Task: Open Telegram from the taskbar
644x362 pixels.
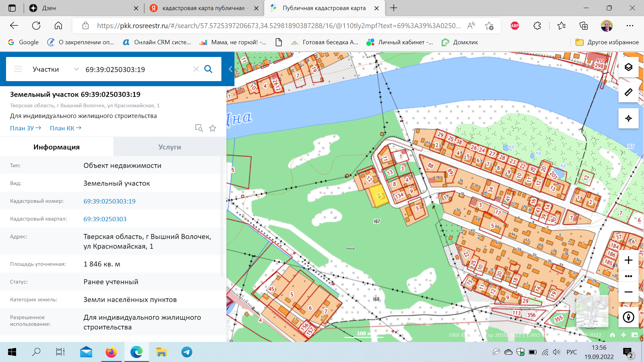Action: [187, 352]
